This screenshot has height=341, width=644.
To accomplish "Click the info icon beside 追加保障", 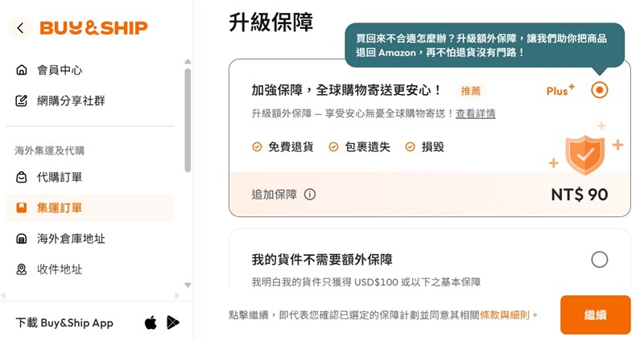I will [310, 195].
